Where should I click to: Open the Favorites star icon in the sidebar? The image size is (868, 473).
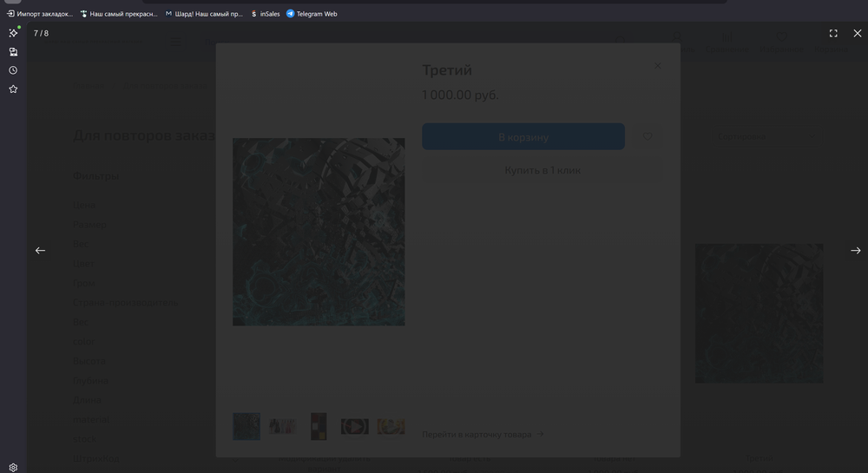pos(13,89)
